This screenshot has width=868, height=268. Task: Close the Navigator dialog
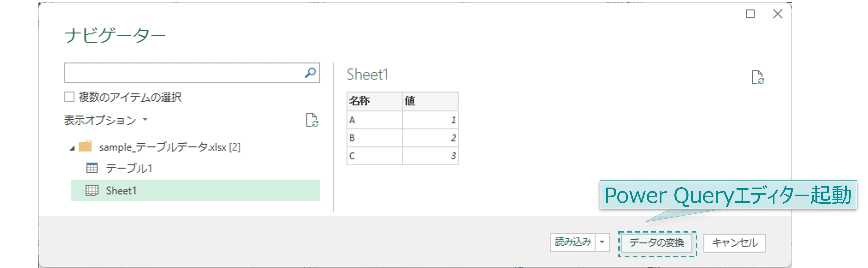777,14
